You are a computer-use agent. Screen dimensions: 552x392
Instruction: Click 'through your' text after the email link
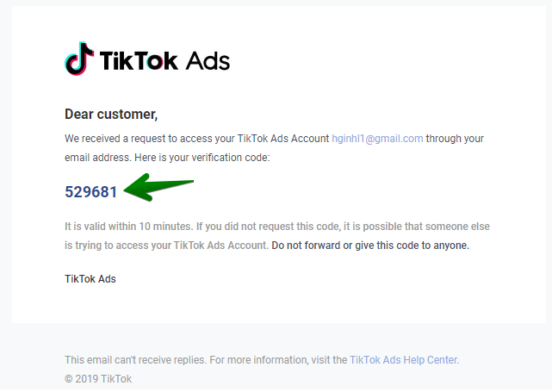[455, 139]
